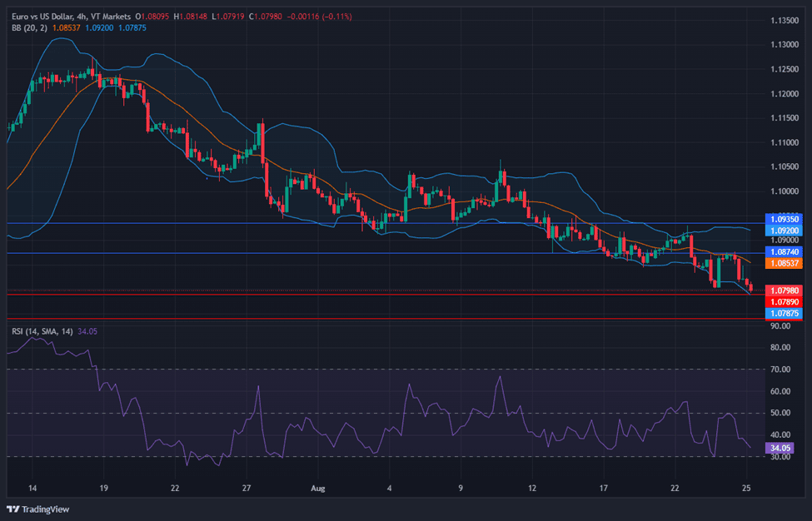The image size is (812, 521).
Task: Click the orange 1.08537 axis price label
Action: 785,263
